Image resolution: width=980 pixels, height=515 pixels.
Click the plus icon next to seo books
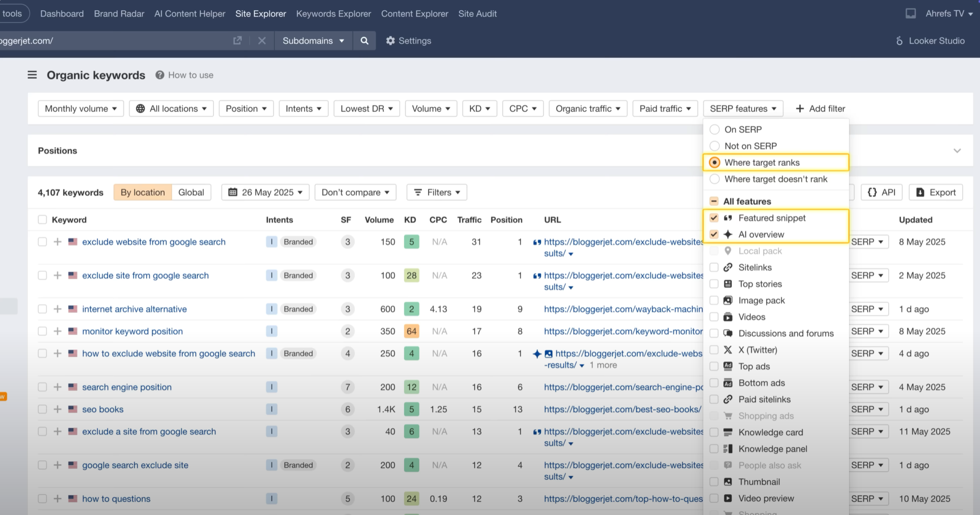57,409
